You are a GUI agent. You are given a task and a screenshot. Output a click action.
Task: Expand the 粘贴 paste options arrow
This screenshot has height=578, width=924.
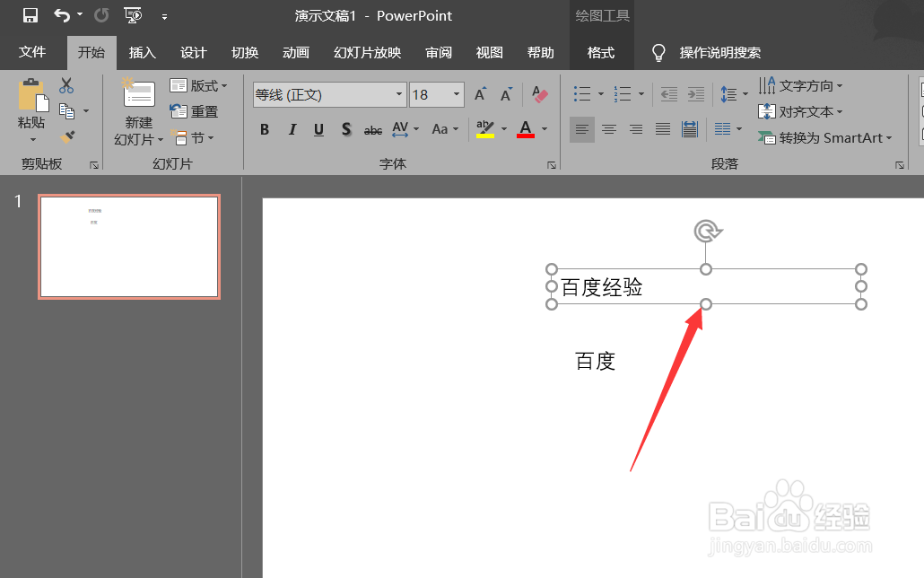(33, 139)
